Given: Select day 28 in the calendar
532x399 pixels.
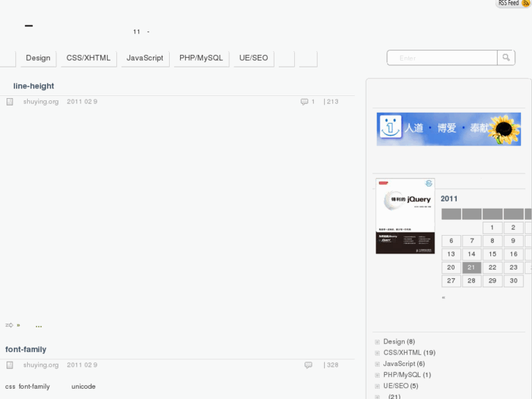Looking at the screenshot, I should [471, 281].
